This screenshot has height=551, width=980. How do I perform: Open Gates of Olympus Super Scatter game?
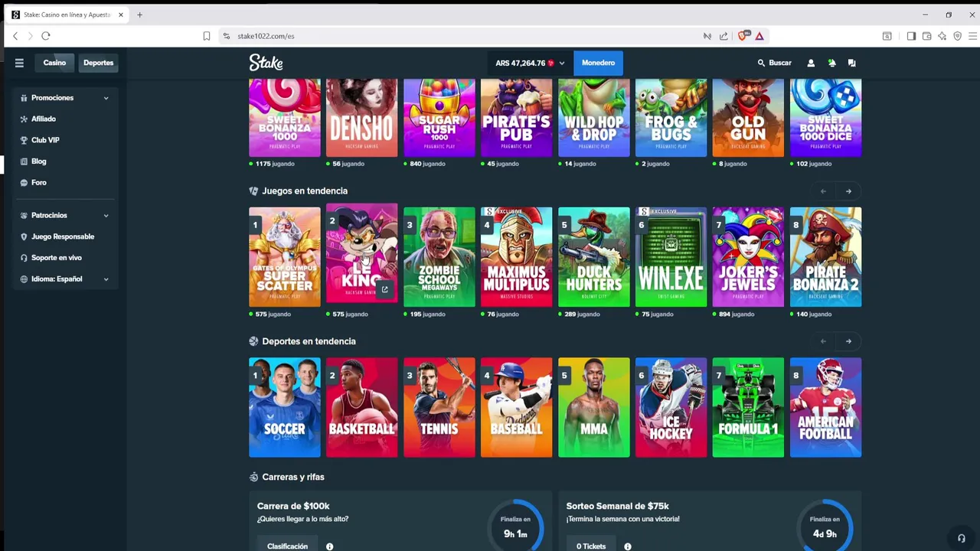point(285,257)
